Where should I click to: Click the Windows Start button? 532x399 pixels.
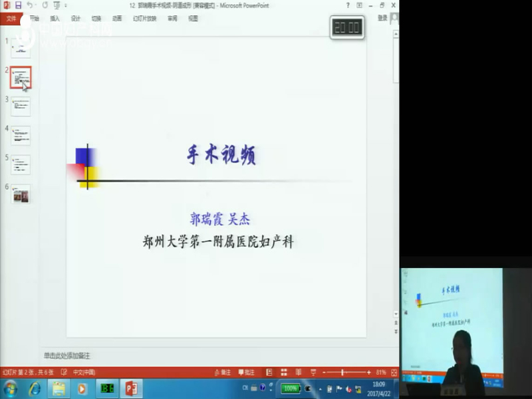click(x=11, y=388)
